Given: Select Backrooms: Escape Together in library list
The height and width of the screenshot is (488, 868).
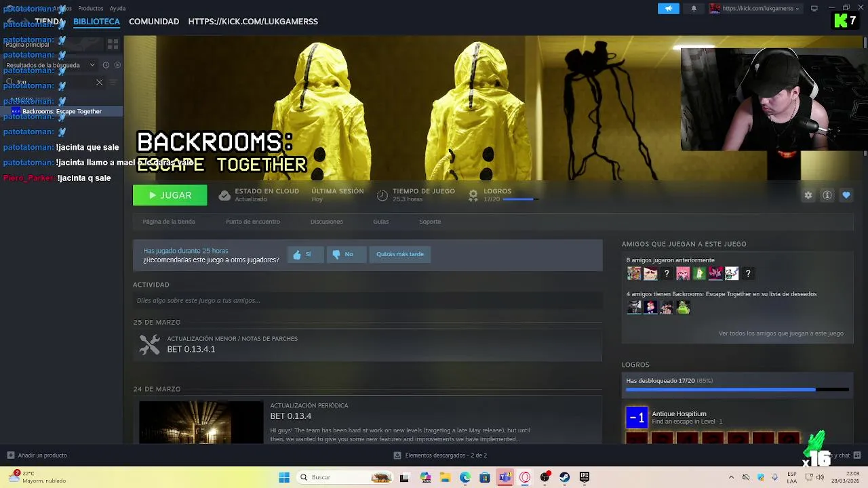Looking at the screenshot, I should click(62, 111).
